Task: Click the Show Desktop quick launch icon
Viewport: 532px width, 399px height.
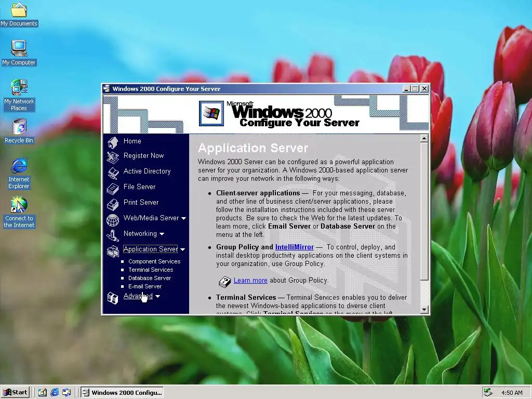Action: (x=43, y=393)
